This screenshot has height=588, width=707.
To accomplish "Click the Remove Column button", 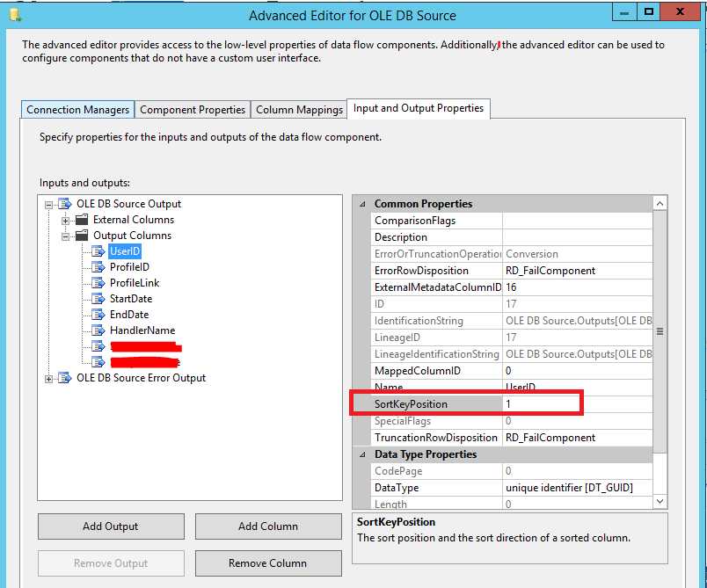I will 268,563.
